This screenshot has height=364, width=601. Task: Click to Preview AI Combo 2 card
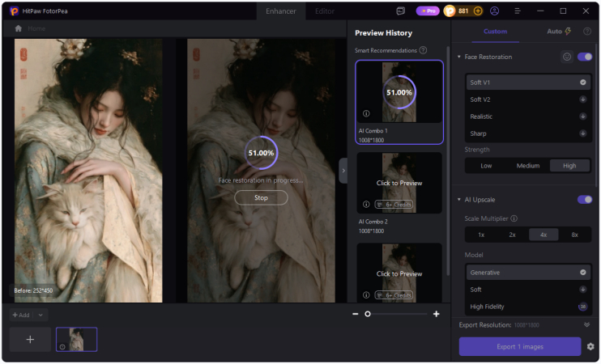click(x=399, y=183)
